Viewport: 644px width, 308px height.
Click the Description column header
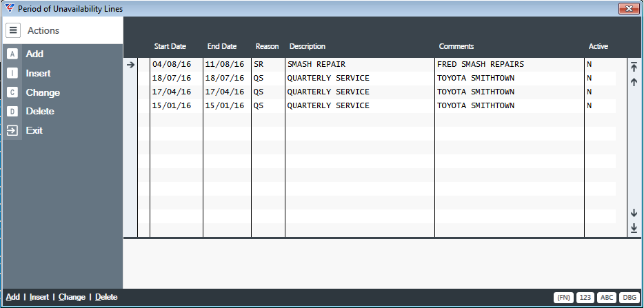click(x=308, y=46)
